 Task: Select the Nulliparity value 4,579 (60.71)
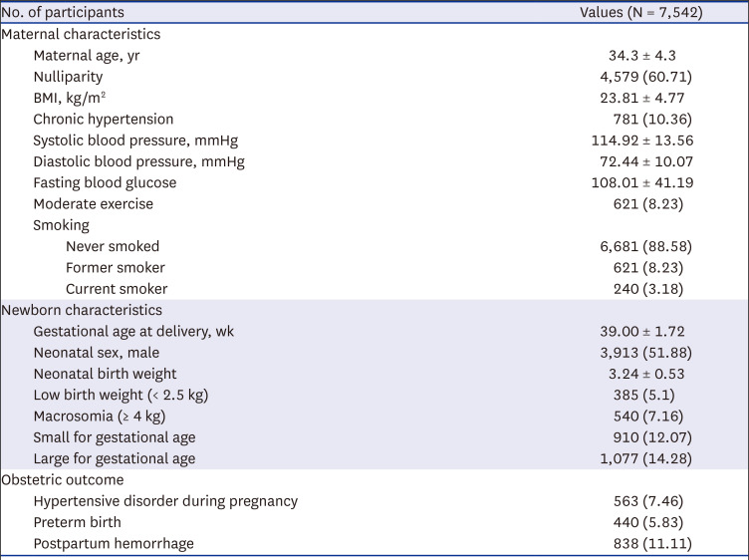(x=642, y=77)
